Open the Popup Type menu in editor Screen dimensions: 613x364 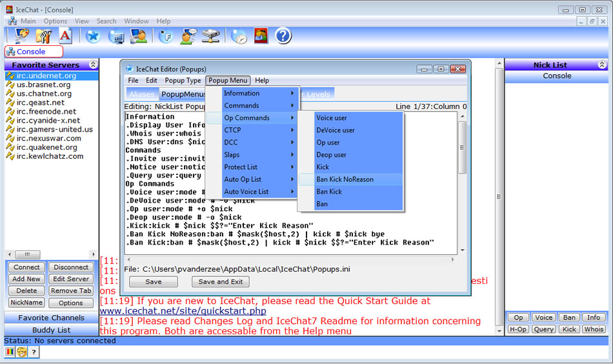click(x=183, y=80)
